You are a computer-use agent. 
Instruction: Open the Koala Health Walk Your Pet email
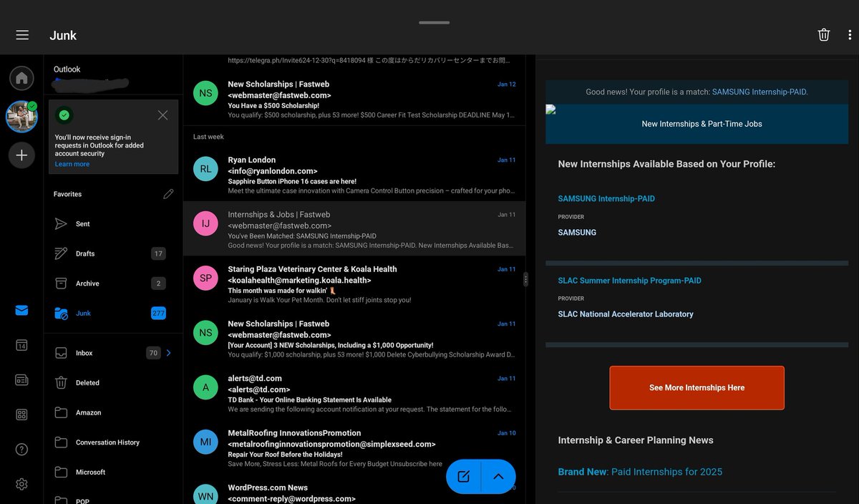354,283
